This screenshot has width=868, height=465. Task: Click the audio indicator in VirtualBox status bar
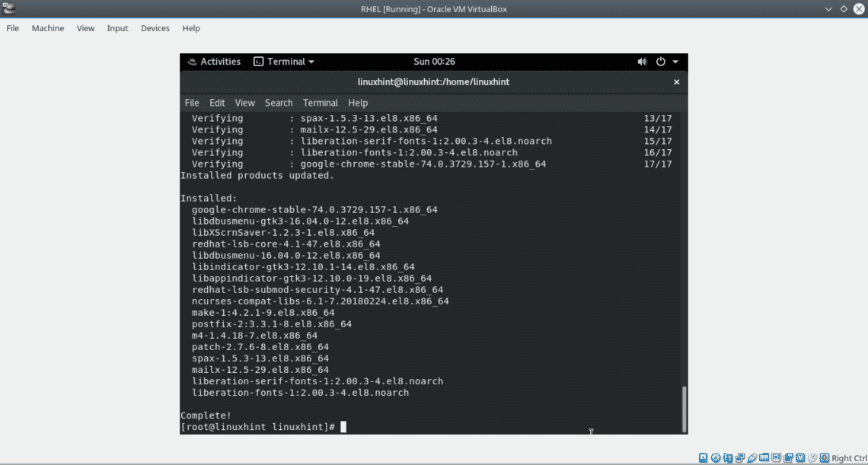(x=727, y=458)
